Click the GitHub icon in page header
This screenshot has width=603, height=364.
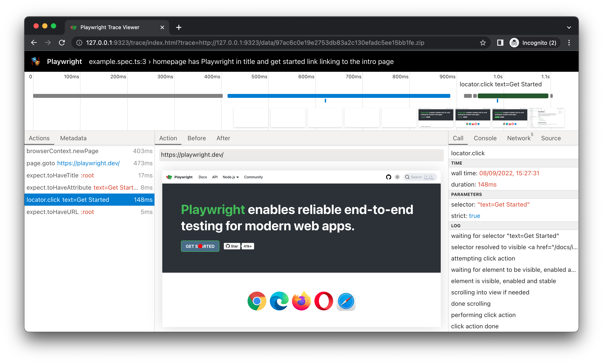point(388,177)
